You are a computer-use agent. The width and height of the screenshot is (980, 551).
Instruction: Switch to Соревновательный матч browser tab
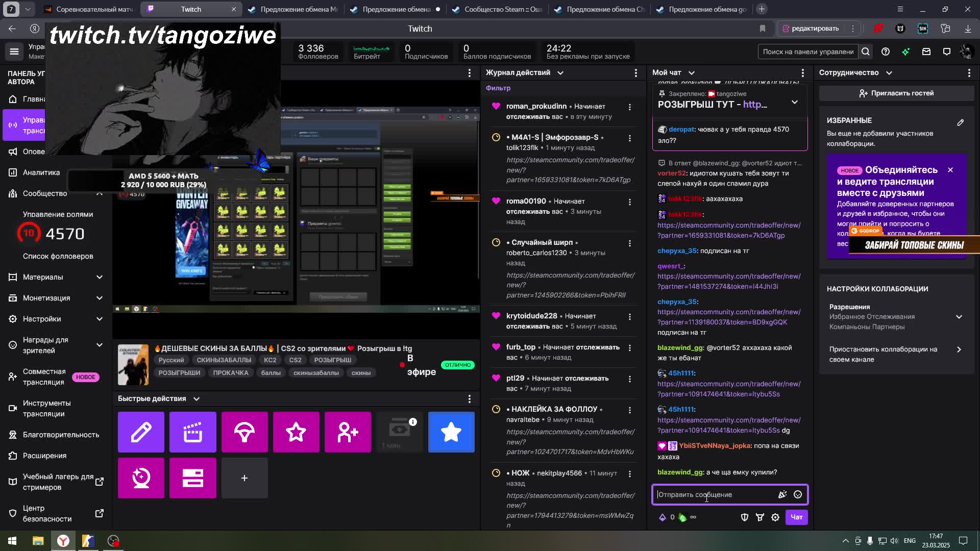click(x=89, y=9)
